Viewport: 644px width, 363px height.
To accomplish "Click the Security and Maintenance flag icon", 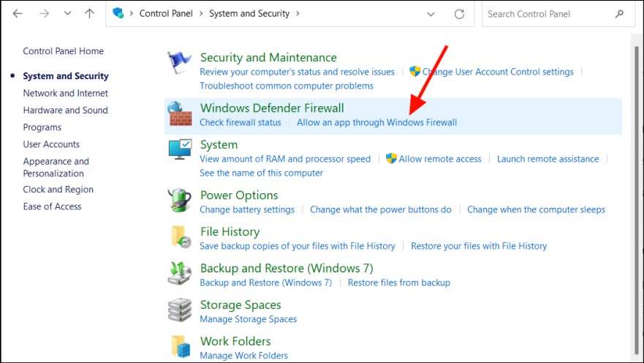I will [x=179, y=64].
